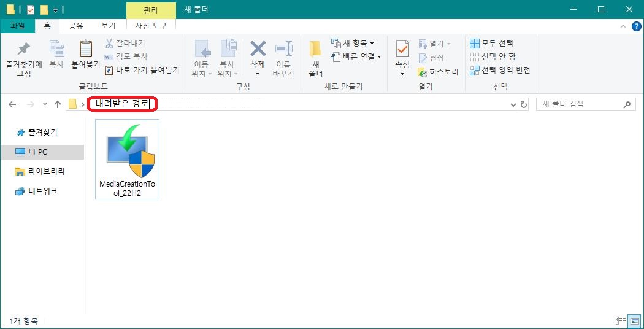The height and width of the screenshot is (329, 644).
Task: Refresh the folder view
Action: point(524,105)
